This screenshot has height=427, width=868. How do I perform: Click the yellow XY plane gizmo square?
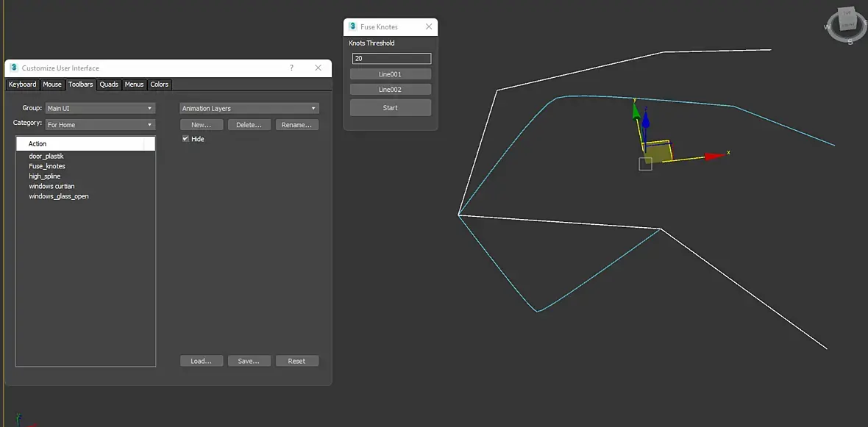(658, 152)
